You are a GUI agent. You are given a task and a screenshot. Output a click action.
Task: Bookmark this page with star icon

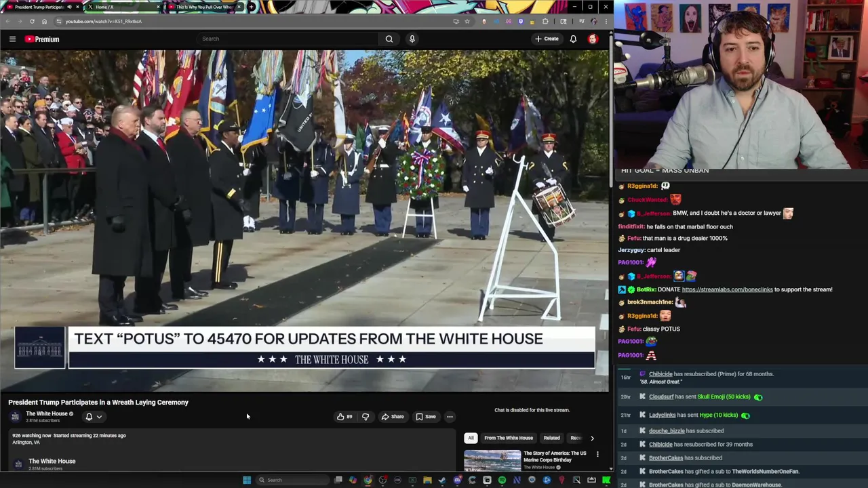[x=467, y=21]
